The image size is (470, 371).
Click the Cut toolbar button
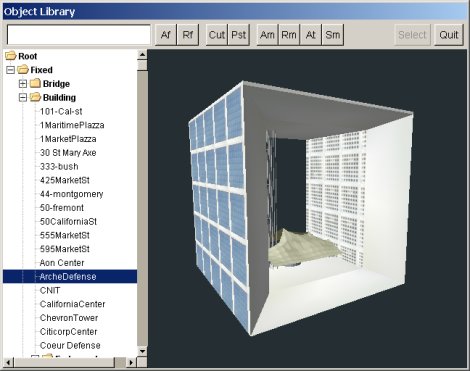coord(217,35)
